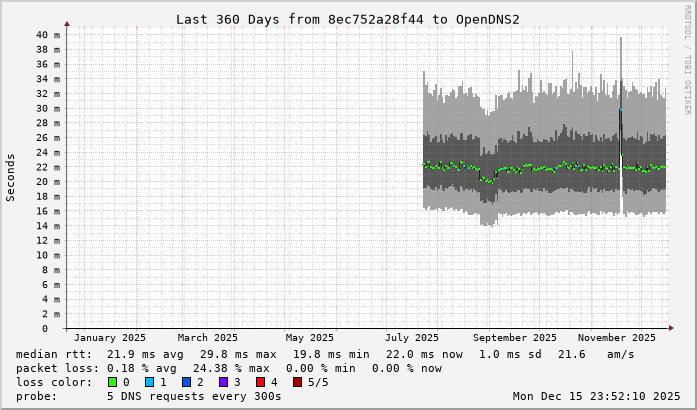This screenshot has width=697, height=410.
Task: Click the red arrow ending the x-axis
Action: tap(672, 328)
